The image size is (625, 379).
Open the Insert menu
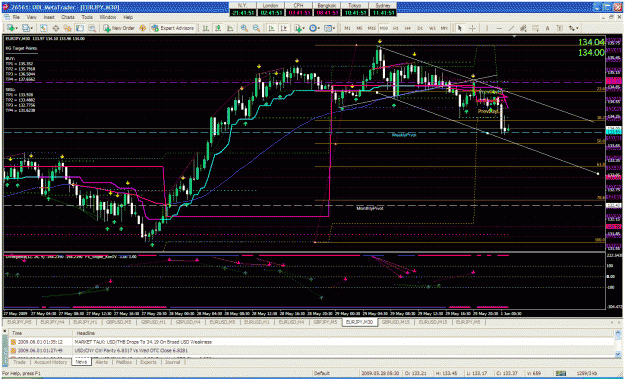(x=49, y=18)
